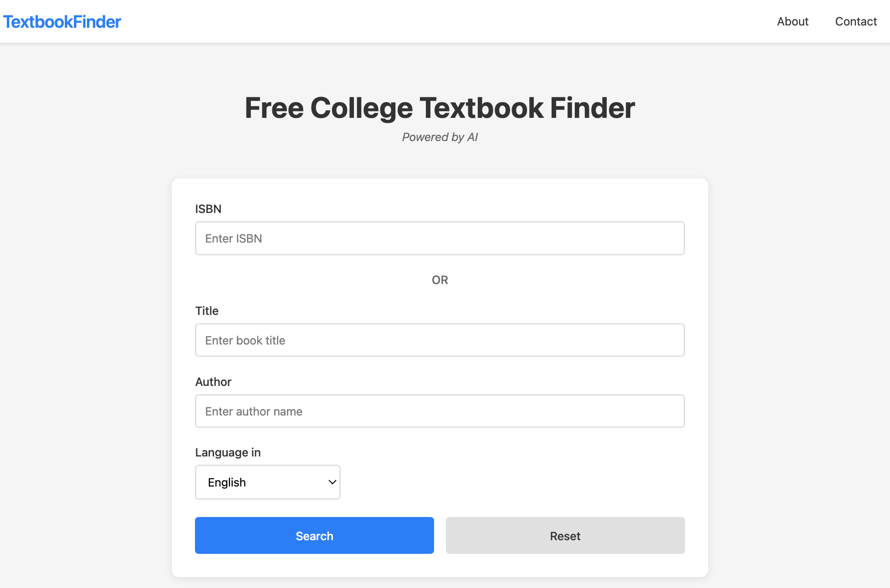The width and height of the screenshot is (890, 588).
Task: Click inside the ISBN input field
Action: click(x=440, y=238)
